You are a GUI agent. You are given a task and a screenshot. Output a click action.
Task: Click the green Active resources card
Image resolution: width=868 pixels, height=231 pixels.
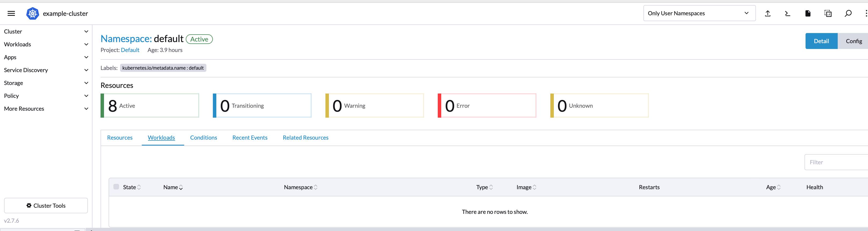coord(150,106)
